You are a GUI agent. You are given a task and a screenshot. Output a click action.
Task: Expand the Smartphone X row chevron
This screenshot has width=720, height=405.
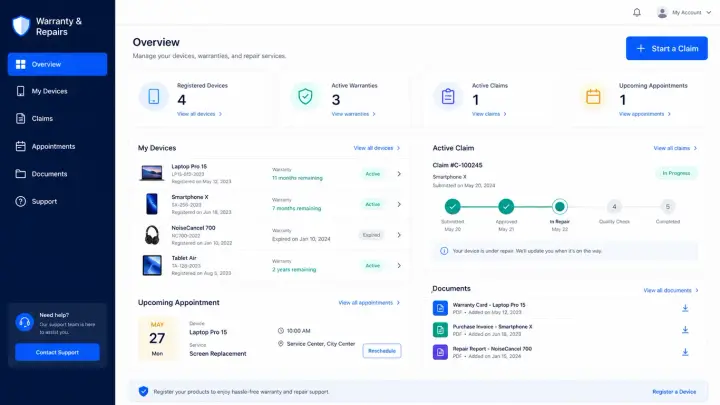(399, 204)
